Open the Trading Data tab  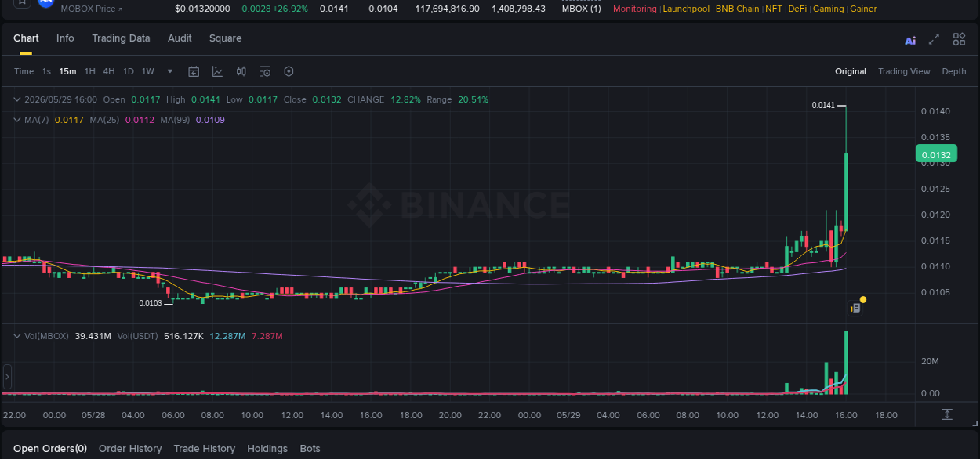pyautogui.click(x=121, y=38)
